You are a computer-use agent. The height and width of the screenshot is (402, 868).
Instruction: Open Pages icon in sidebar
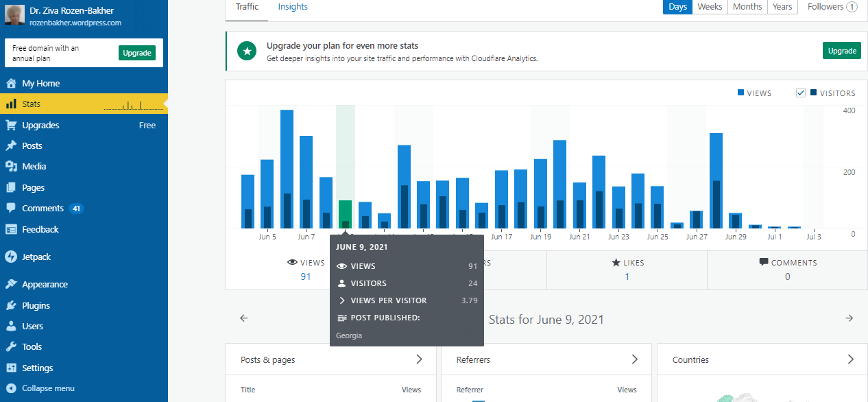point(10,187)
